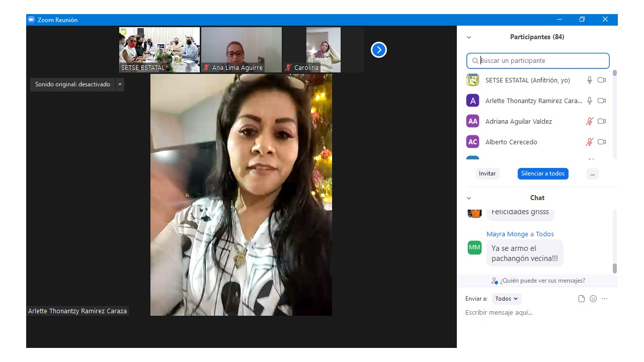Click the AC avatar of Alberto Cerecedo

tap(472, 142)
